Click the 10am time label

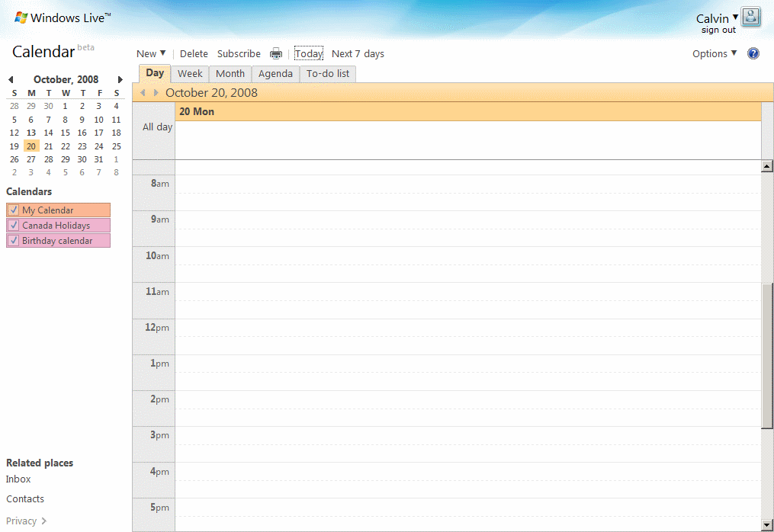pos(157,255)
